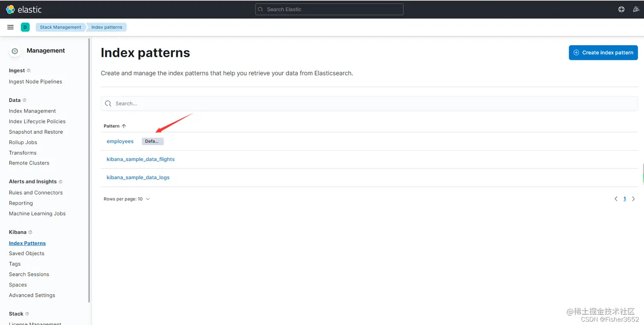Select Index Patterns in sidebar
644x325 pixels.
(27, 244)
